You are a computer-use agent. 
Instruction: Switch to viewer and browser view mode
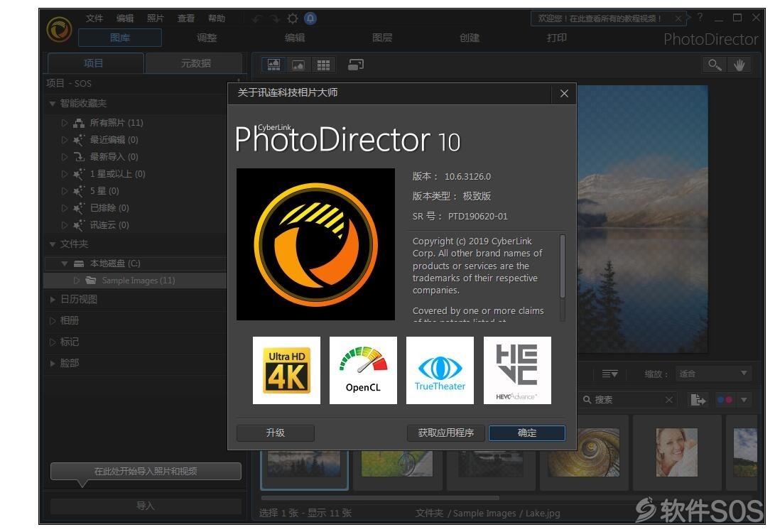(273, 65)
